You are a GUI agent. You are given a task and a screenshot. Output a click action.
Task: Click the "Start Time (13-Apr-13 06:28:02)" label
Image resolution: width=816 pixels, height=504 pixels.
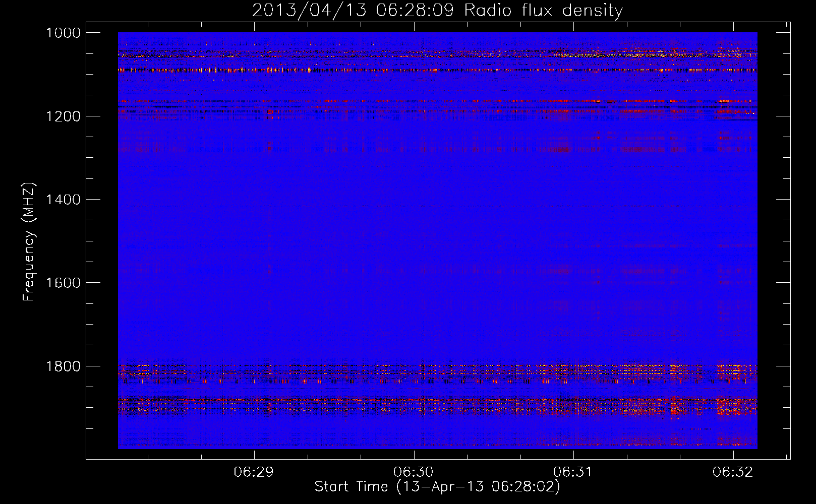(437, 487)
